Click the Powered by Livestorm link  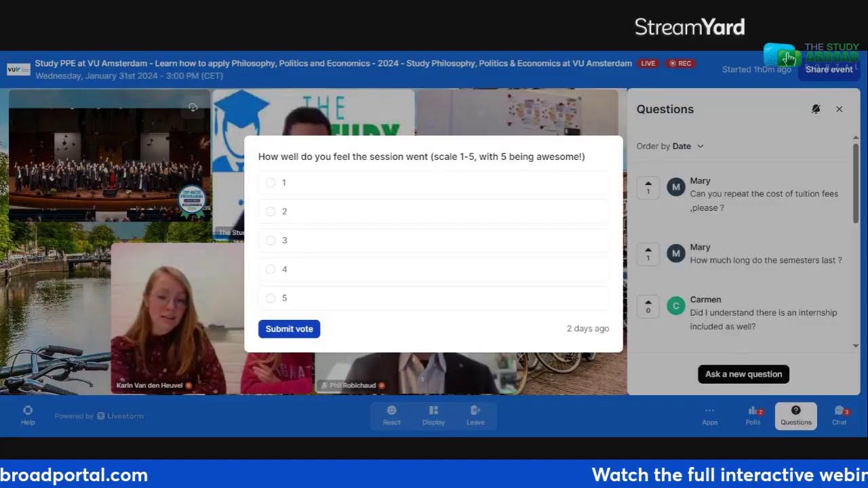pyautogui.click(x=99, y=416)
